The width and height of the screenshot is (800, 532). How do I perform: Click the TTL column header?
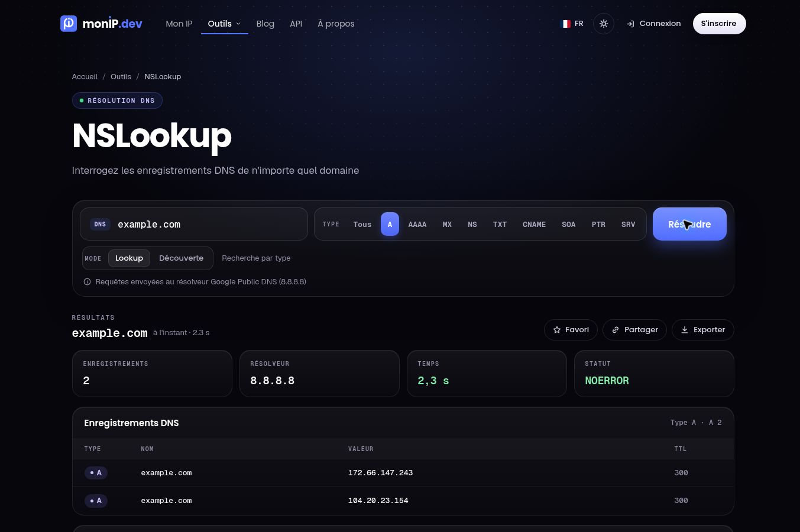tap(681, 449)
